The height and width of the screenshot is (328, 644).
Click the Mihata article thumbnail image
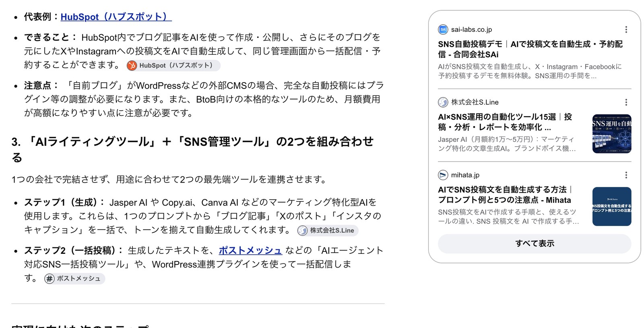(612, 206)
